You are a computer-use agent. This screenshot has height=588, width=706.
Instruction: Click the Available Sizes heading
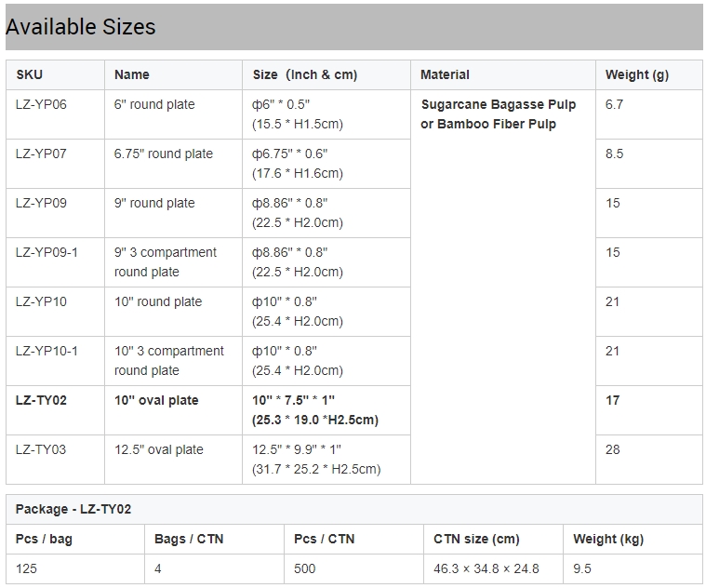tap(81, 27)
